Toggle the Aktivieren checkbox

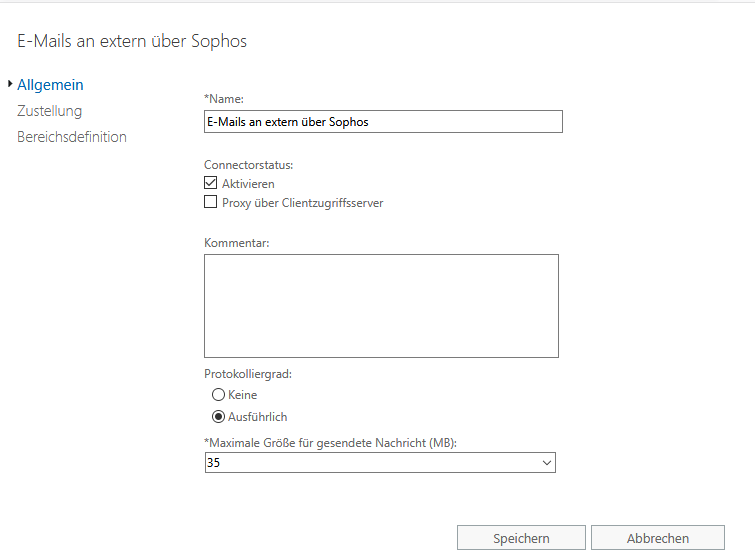[x=210, y=183]
